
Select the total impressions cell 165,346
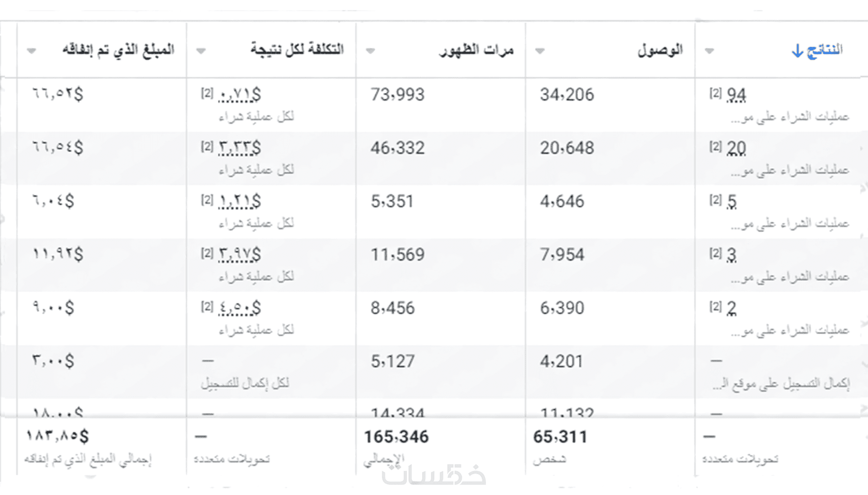coord(396,437)
